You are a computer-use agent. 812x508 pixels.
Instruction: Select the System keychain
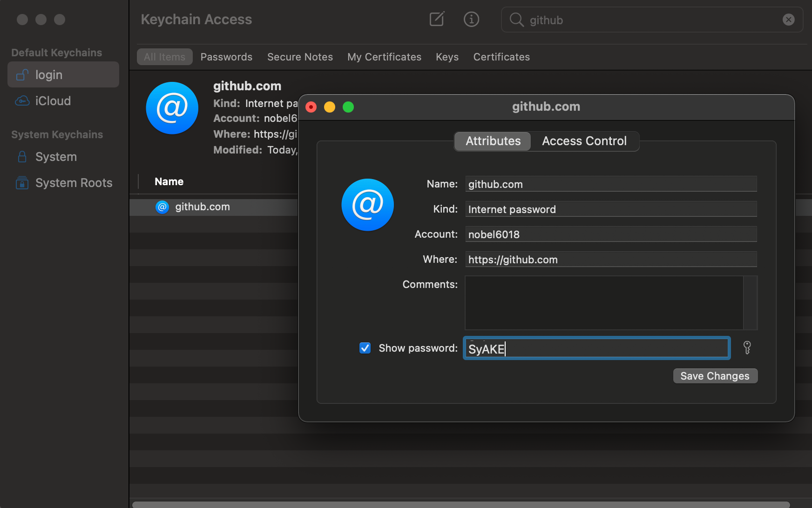tap(63, 157)
